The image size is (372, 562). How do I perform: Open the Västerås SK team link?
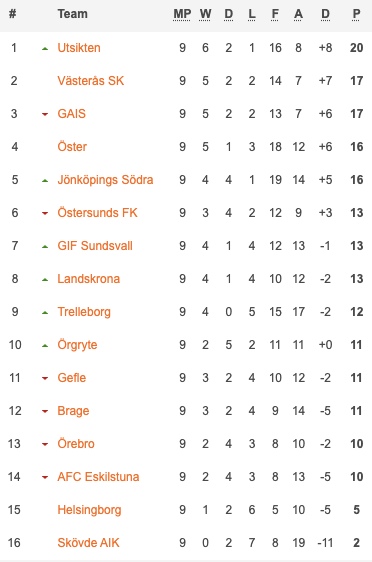pyautogui.click(x=91, y=81)
